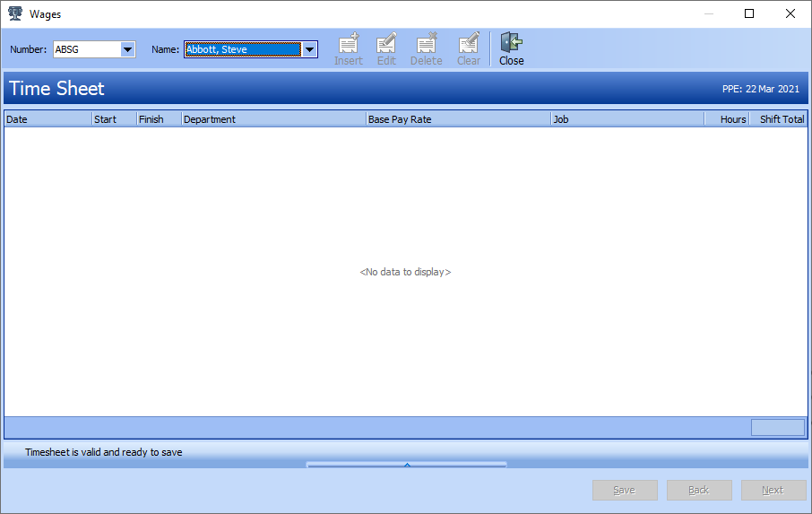Click the 'Time Sheet' heading
812x514 pixels.
[x=57, y=89]
